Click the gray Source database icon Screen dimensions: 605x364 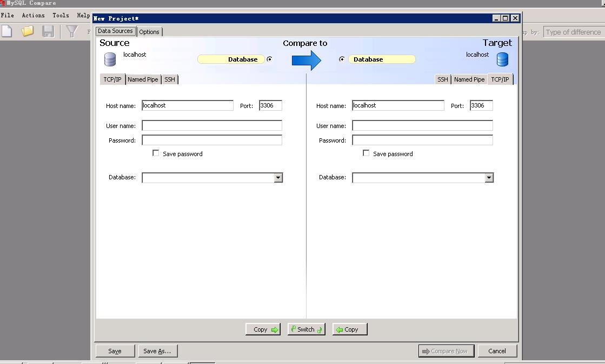[x=110, y=59]
